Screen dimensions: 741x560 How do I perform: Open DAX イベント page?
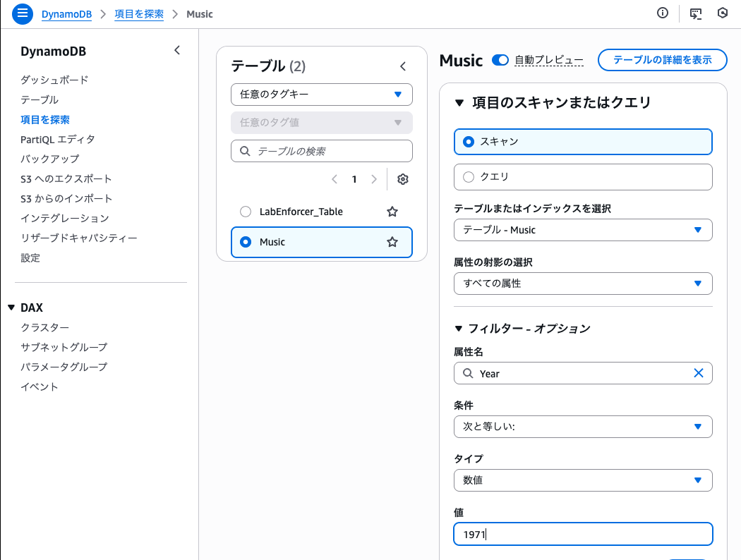pos(40,386)
